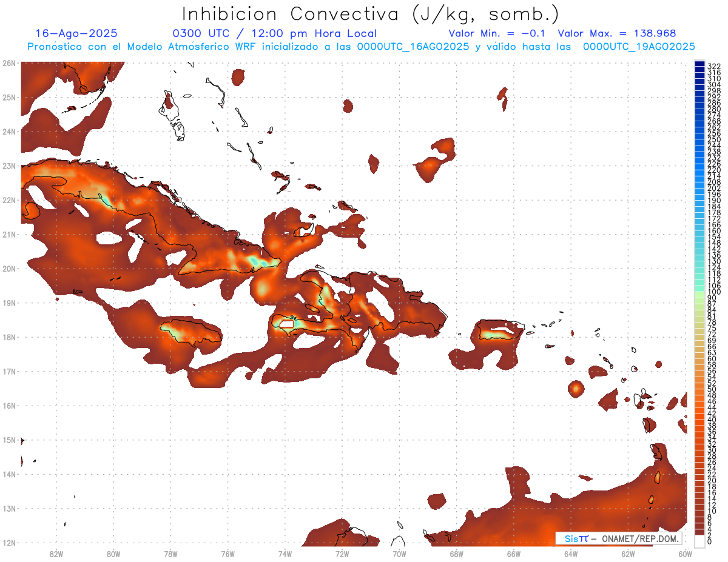Click the 13N latitude label

(8, 508)
